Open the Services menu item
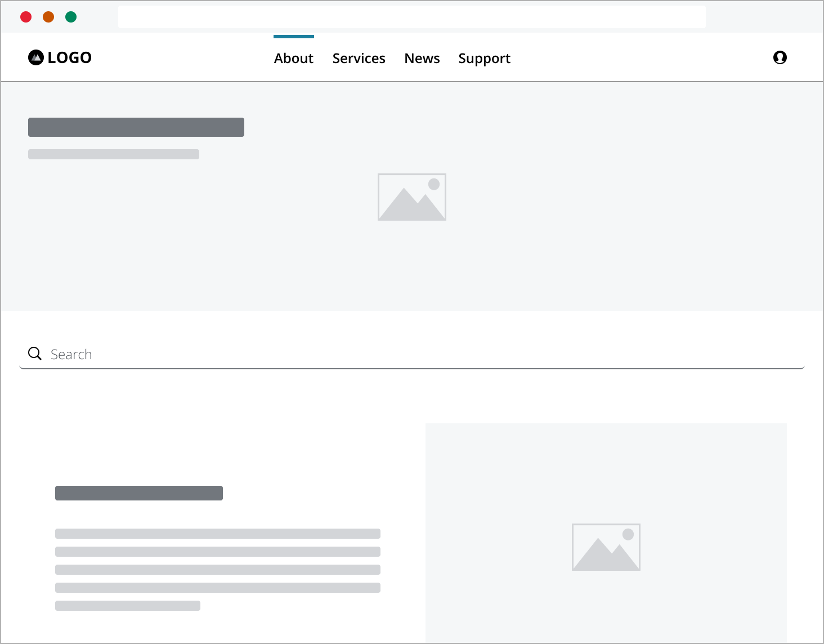The width and height of the screenshot is (824, 644). tap(359, 58)
